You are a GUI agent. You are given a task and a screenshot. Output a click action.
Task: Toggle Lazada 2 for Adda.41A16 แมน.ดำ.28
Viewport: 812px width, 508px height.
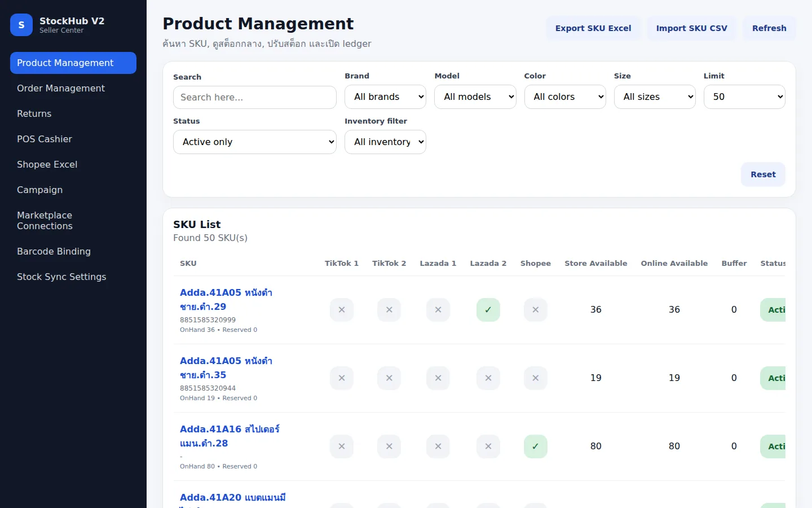point(488,446)
